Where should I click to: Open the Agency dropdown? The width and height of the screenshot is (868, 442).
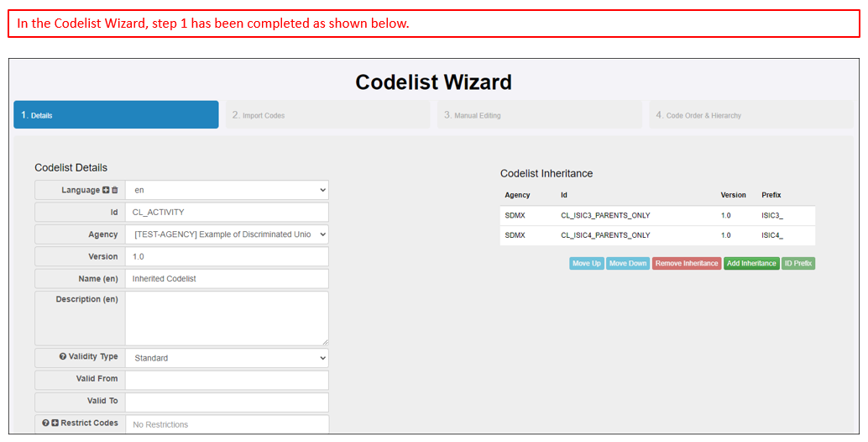[x=227, y=234]
